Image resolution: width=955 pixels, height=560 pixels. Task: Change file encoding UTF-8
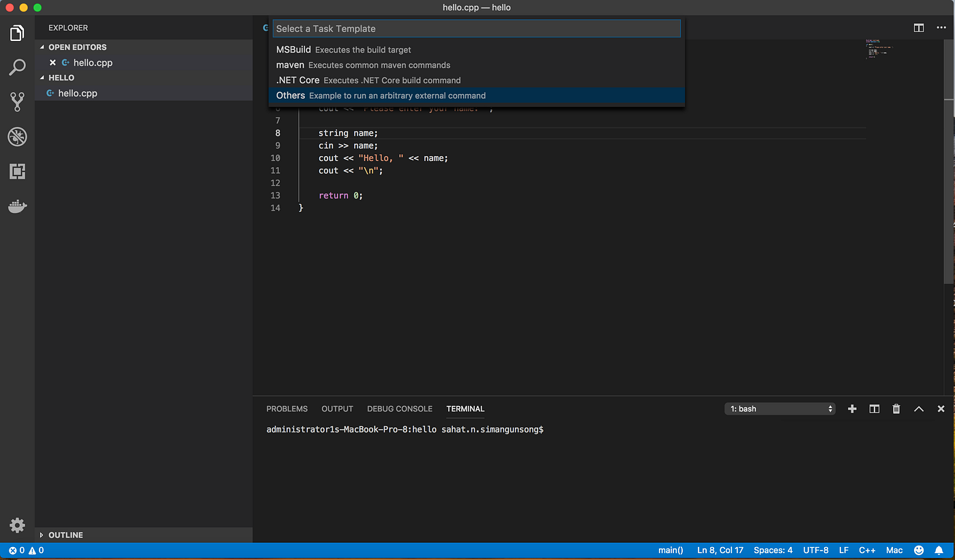click(816, 550)
